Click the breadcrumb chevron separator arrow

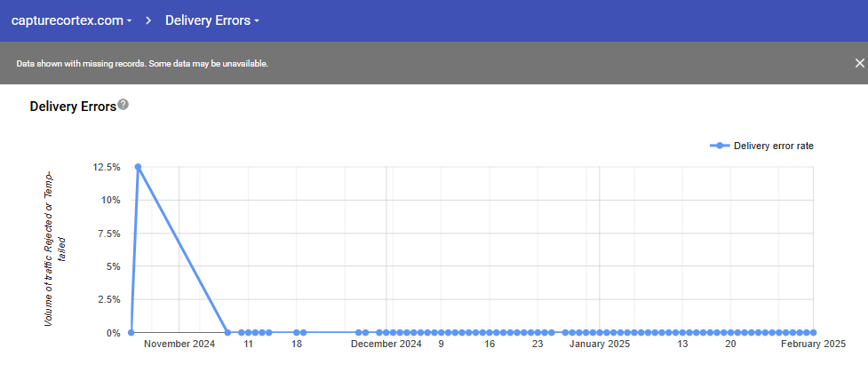148,20
